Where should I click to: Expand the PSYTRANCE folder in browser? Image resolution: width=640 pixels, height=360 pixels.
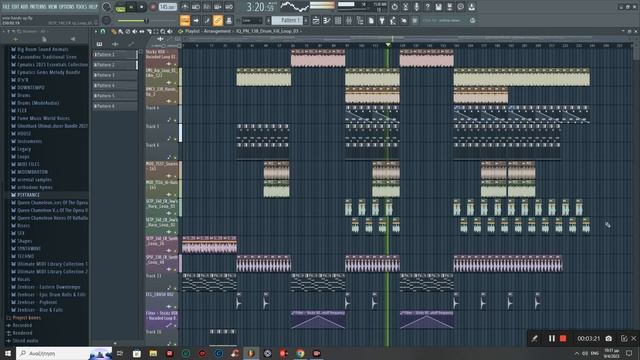pyautogui.click(x=28, y=195)
